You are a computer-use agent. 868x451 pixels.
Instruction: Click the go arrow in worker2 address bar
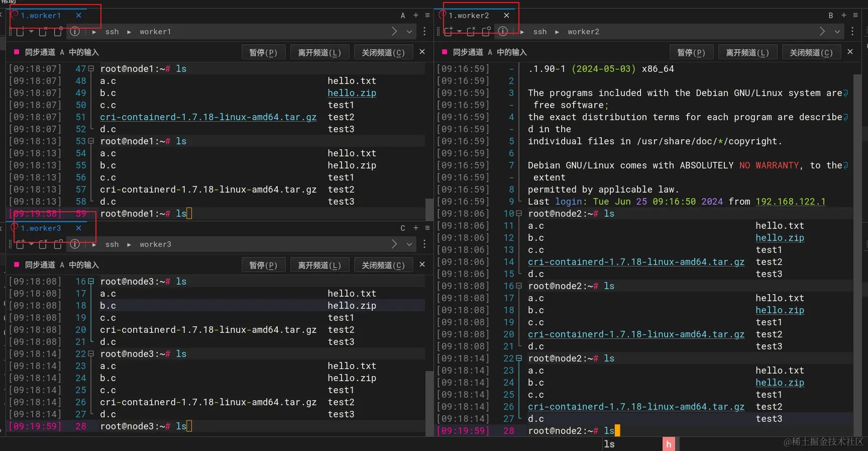[822, 32]
